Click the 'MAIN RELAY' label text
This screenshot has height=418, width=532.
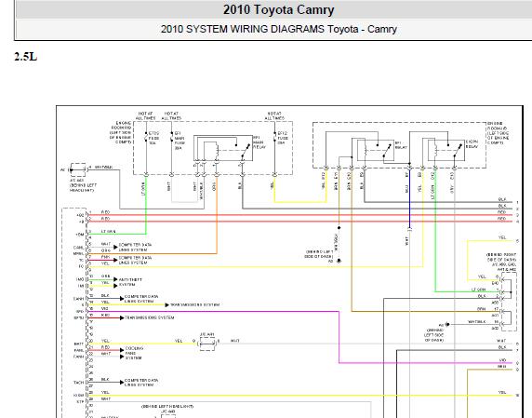259,142
